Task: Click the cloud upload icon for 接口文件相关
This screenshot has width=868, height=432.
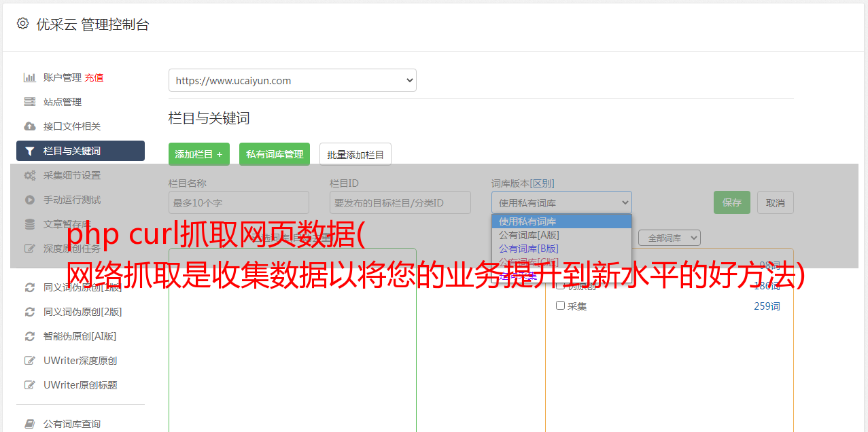Action: pyautogui.click(x=29, y=126)
